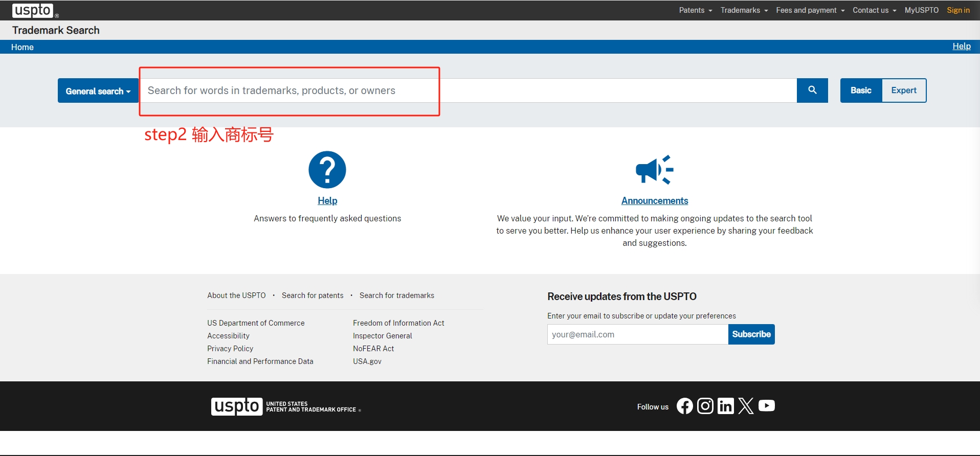Screen dimensions: 980x456
Task: Open NoFEAR Act link
Action: pyautogui.click(x=373, y=349)
